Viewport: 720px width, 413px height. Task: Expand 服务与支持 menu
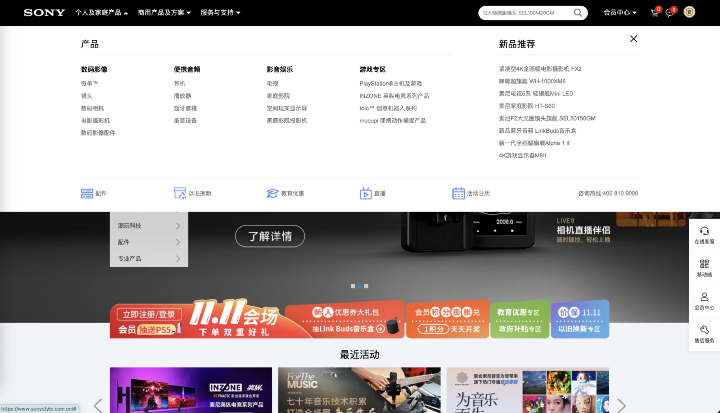coord(220,12)
